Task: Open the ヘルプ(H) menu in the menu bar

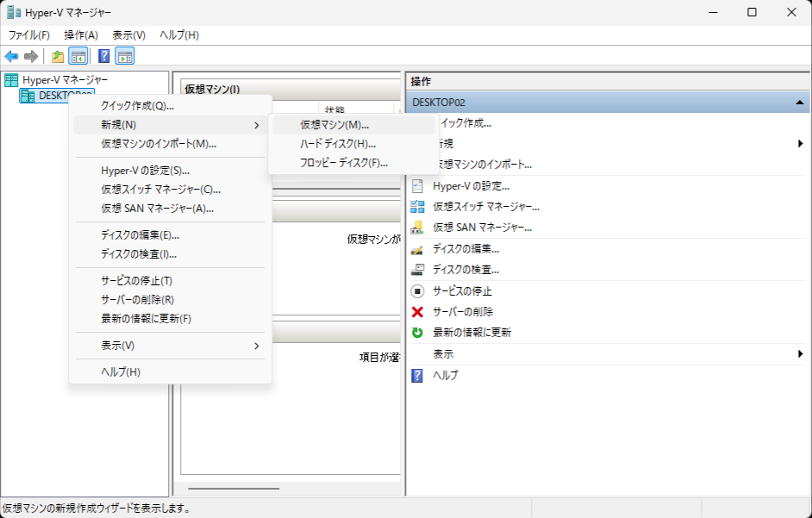Action: click(x=179, y=35)
